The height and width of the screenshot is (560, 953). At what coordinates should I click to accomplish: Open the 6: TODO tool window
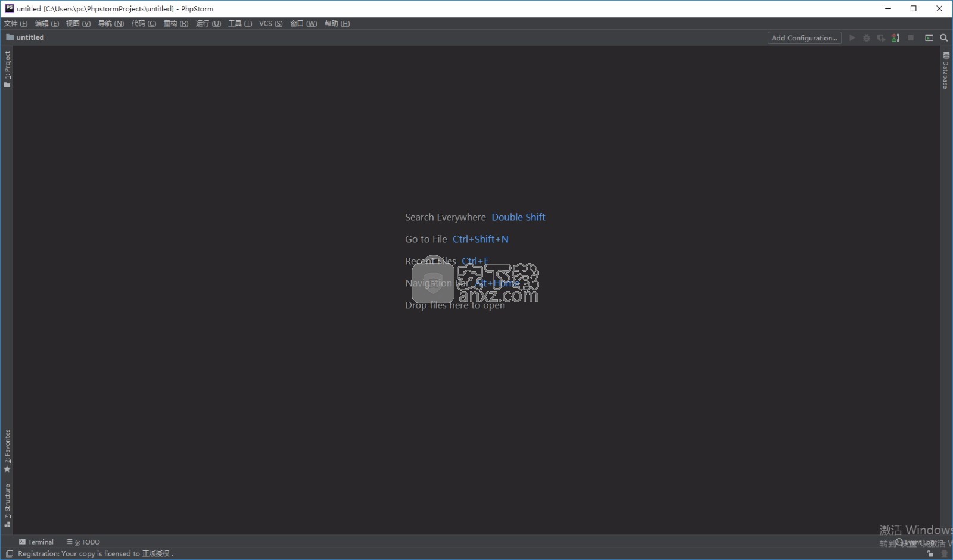(83, 542)
